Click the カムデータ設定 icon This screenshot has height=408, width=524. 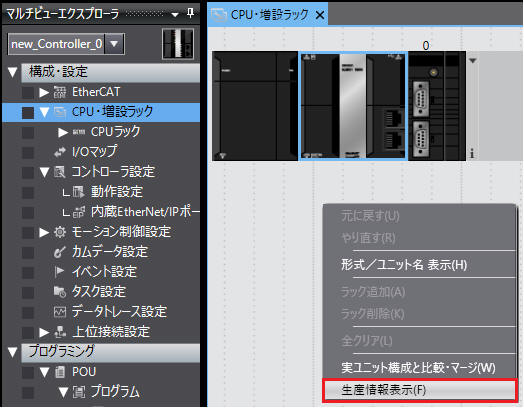(x=60, y=252)
